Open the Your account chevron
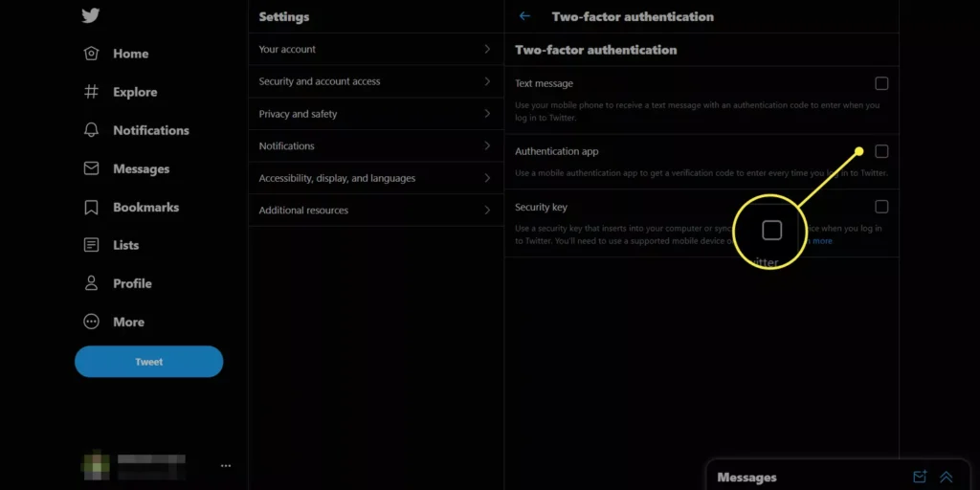 click(x=487, y=49)
